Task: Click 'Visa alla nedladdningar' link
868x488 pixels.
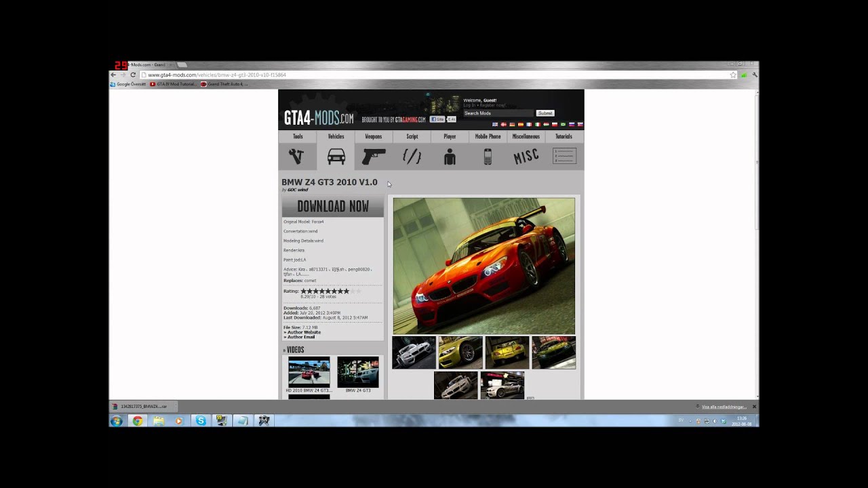Action: click(724, 407)
